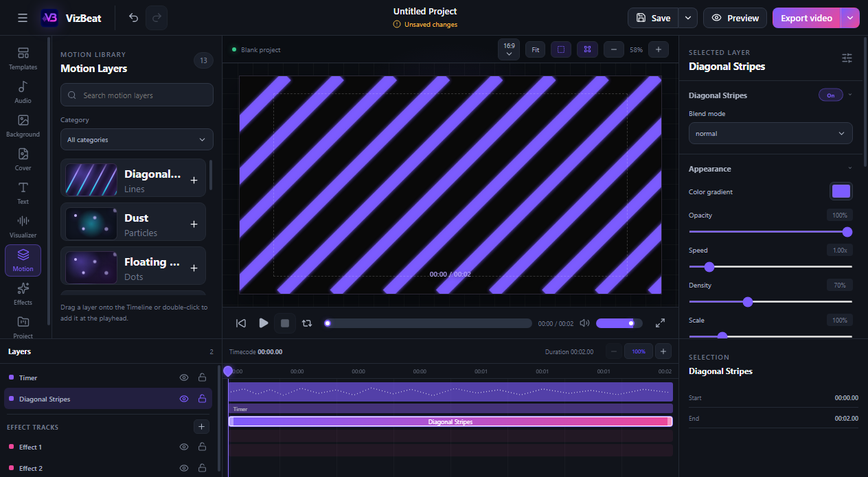Toggle the Diagonal Stripes On switch
868x477 pixels.
(x=830, y=95)
